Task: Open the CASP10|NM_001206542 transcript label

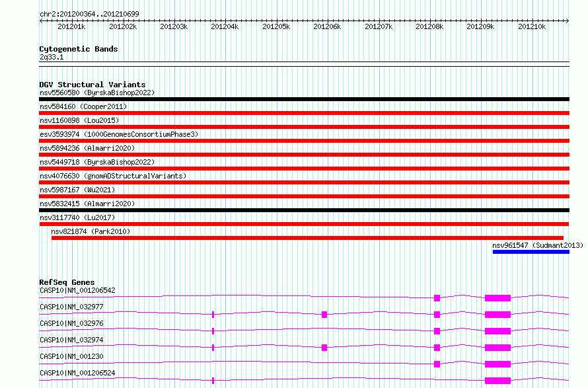Action: [77, 290]
